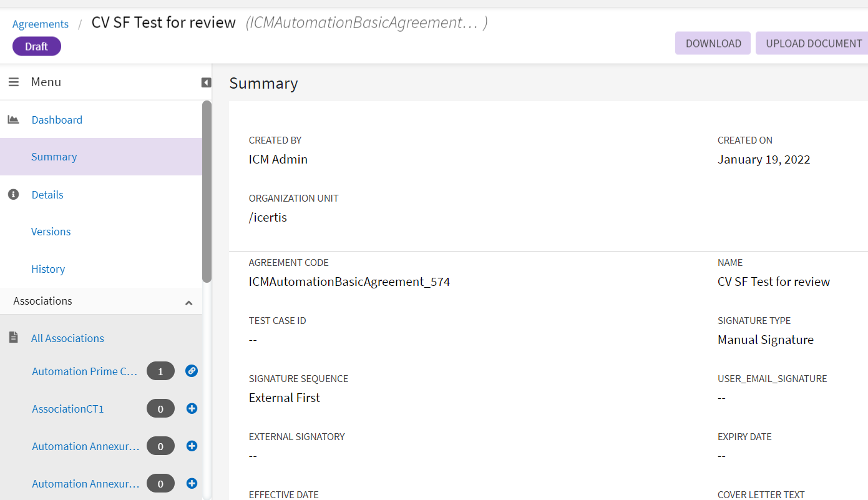Open the Versions menu item

point(51,232)
